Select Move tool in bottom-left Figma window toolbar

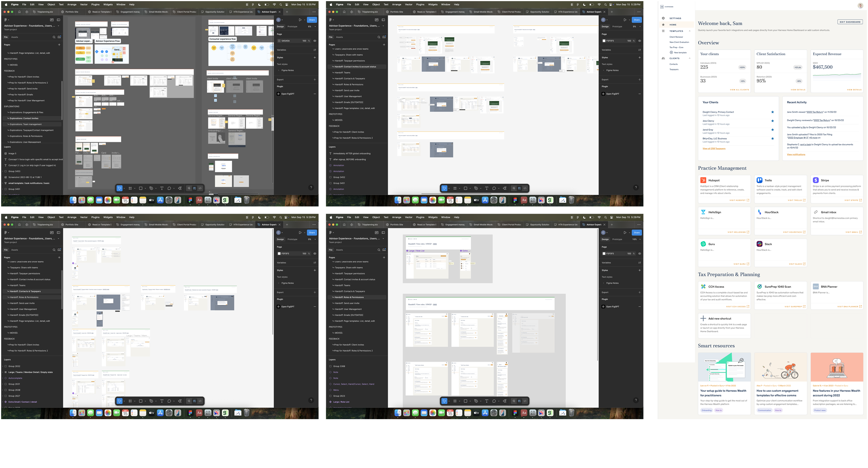click(x=120, y=401)
